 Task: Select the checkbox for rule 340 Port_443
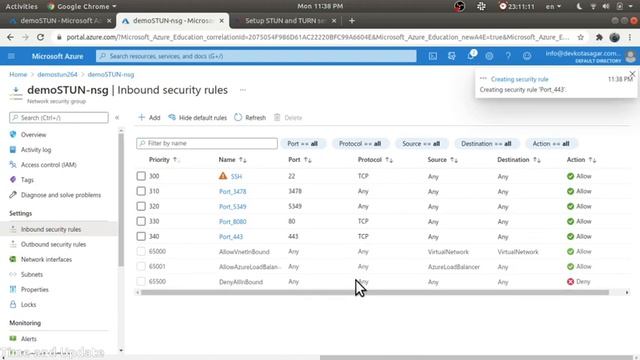tap(141, 236)
